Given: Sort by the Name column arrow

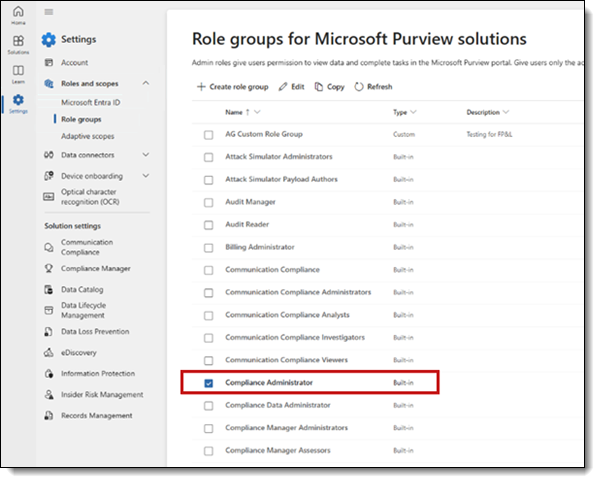Looking at the screenshot, I should point(248,112).
